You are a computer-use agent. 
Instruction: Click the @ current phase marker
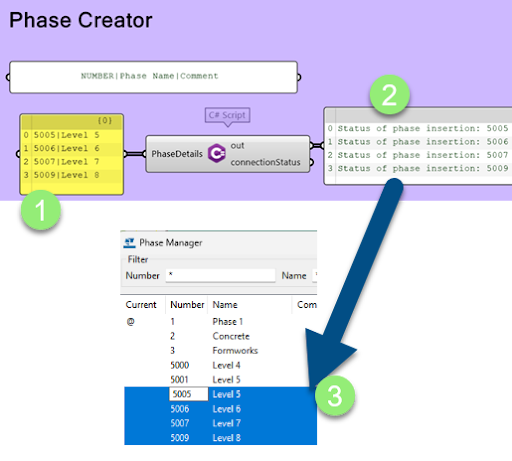pyautogui.click(x=130, y=322)
